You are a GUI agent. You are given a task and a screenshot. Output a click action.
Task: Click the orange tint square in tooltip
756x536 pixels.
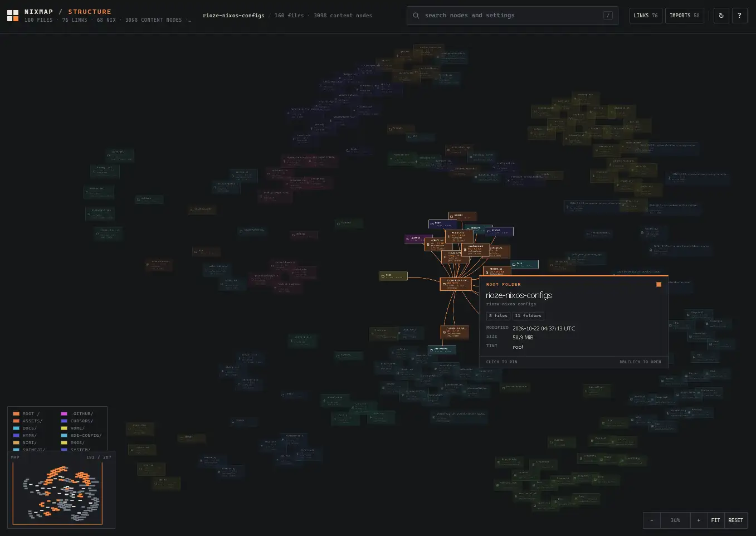click(x=659, y=284)
